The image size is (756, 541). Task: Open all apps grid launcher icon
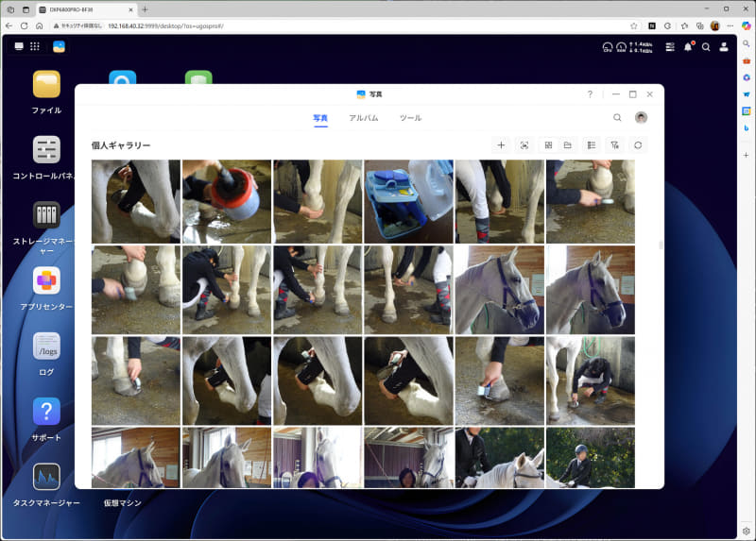coord(35,46)
